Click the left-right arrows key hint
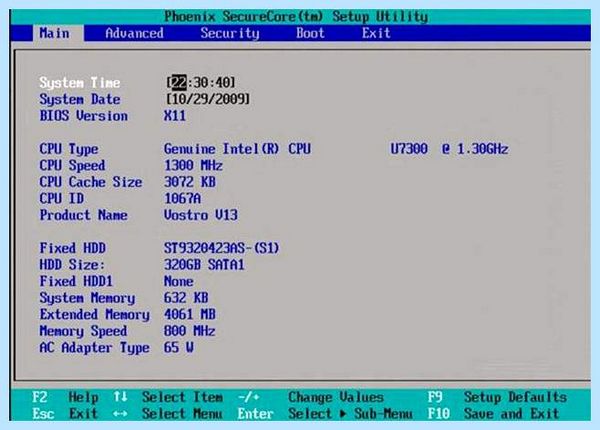 point(120,414)
